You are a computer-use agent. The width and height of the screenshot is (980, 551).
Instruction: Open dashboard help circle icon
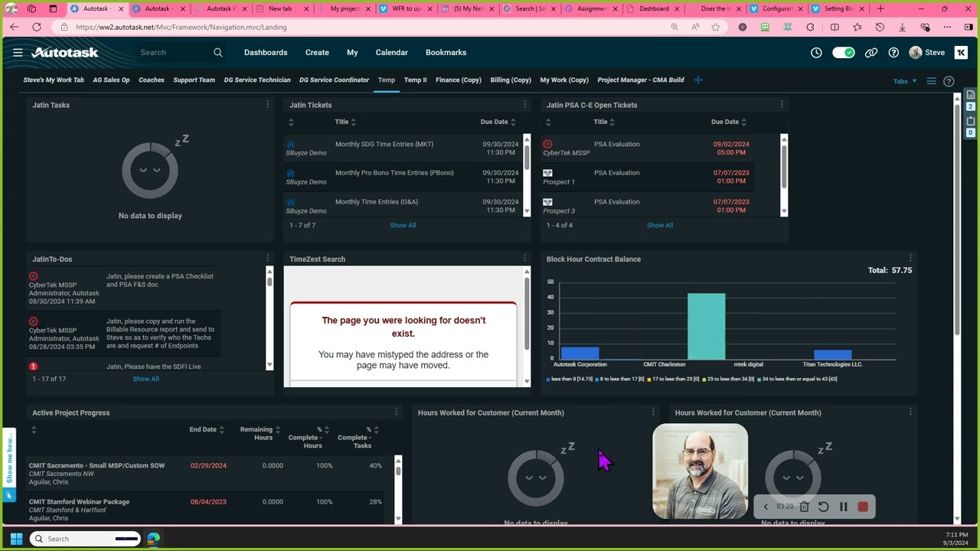click(949, 81)
